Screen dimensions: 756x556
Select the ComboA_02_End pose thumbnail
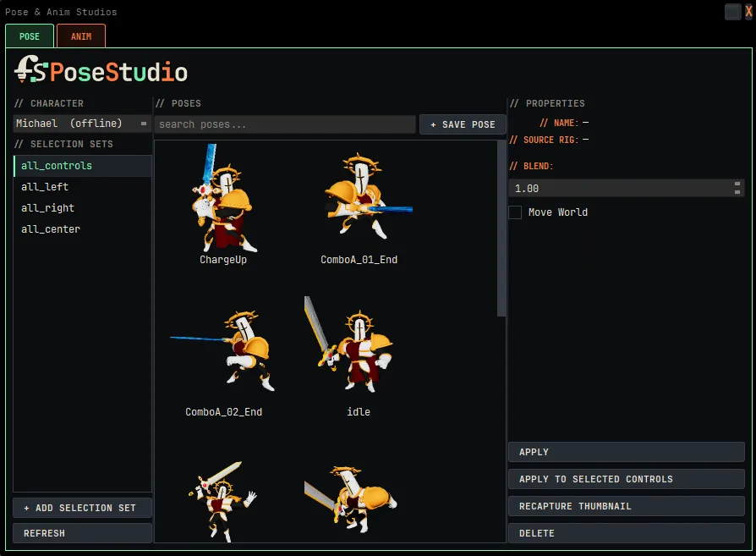223,351
